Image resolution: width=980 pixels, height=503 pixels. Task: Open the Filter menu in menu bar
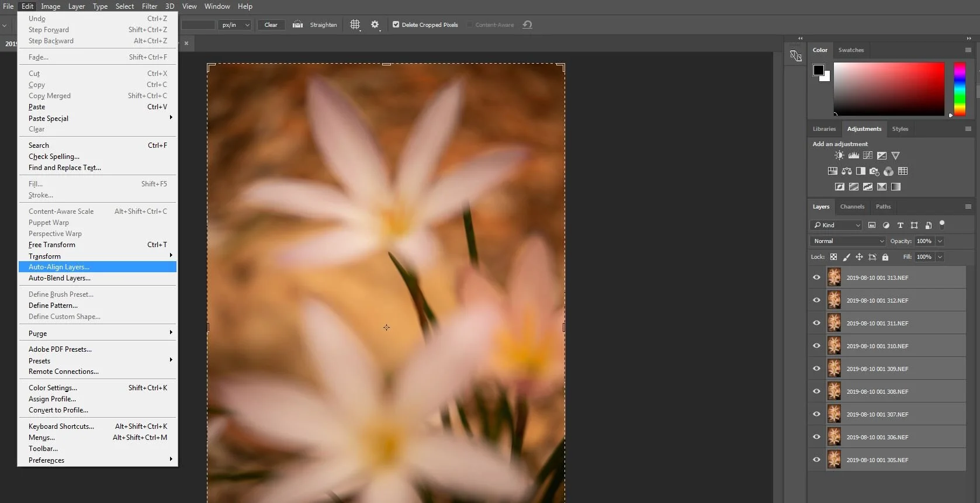[150, 6]
